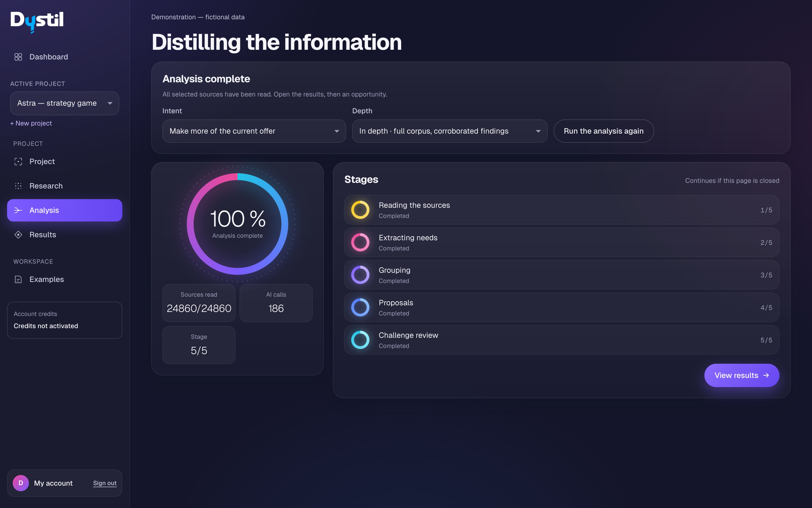The height and width of the screenshot is (508, 812).
Task: Click the Analysis merge-arrow icon
Action: click(18, 210)
